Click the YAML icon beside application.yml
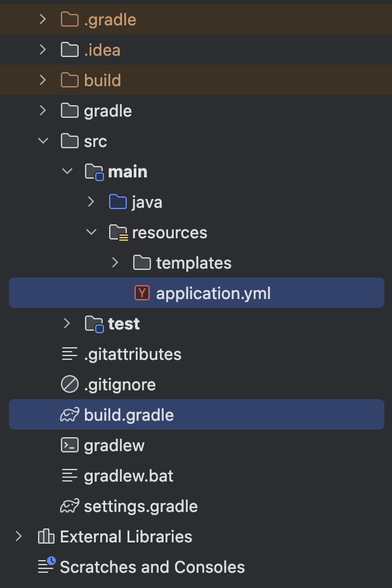Image resolution: width=392 pixels, height=588 pixels. coord(142,293)
